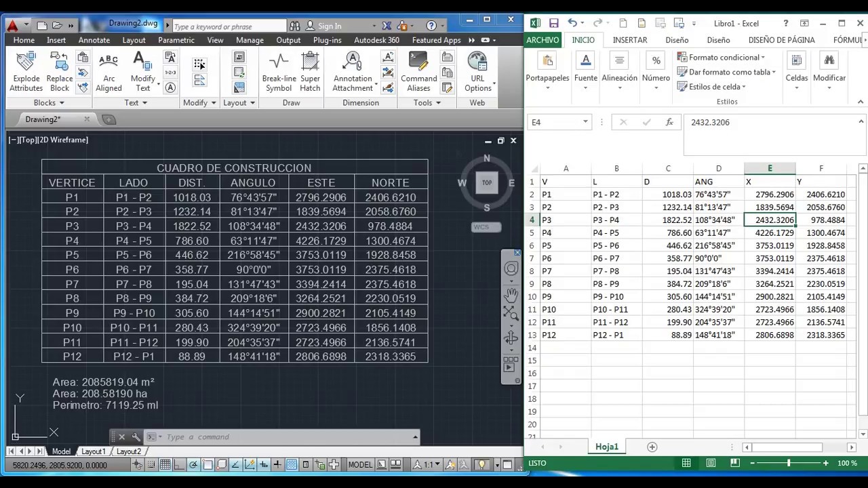Click the Autodesk Exchange X icon

[387, 26]
